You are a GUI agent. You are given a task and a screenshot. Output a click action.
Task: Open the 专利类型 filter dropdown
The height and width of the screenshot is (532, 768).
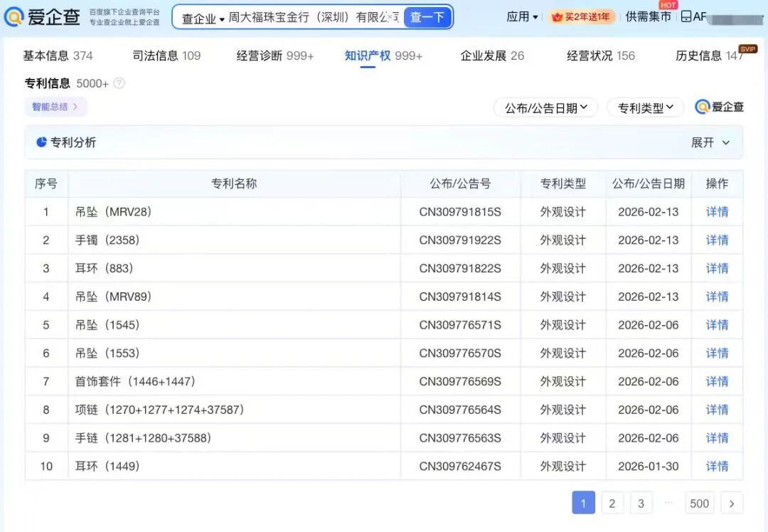point(645,108)
